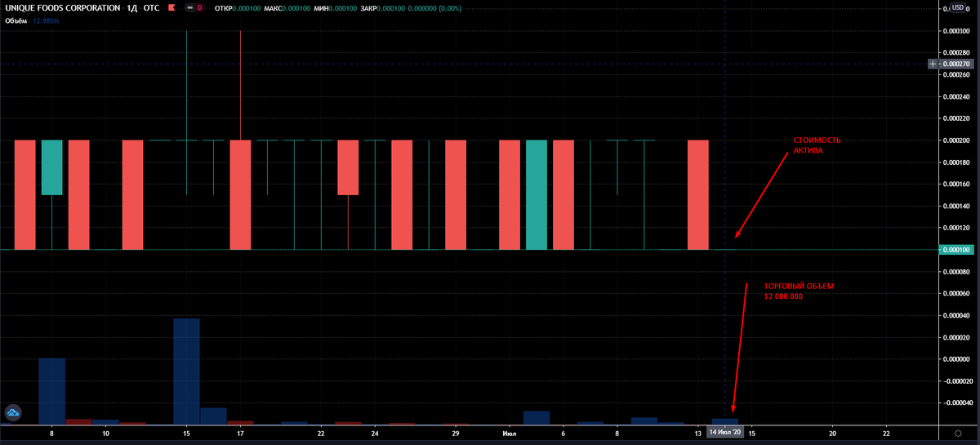The width and height of the screenshot is (980, 445).
Task: Click the plus icon beside 0.000270 crosshair label
Action: click(x=934, y=64)
